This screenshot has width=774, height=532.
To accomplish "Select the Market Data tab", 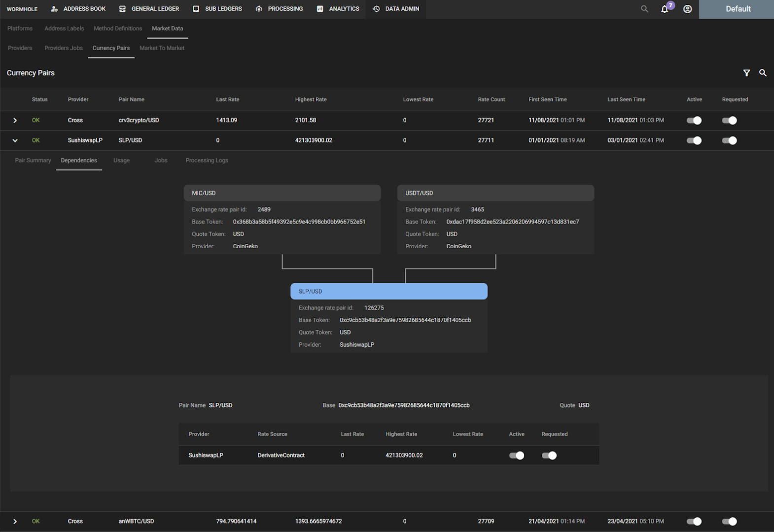I will [x=168, y=29].
